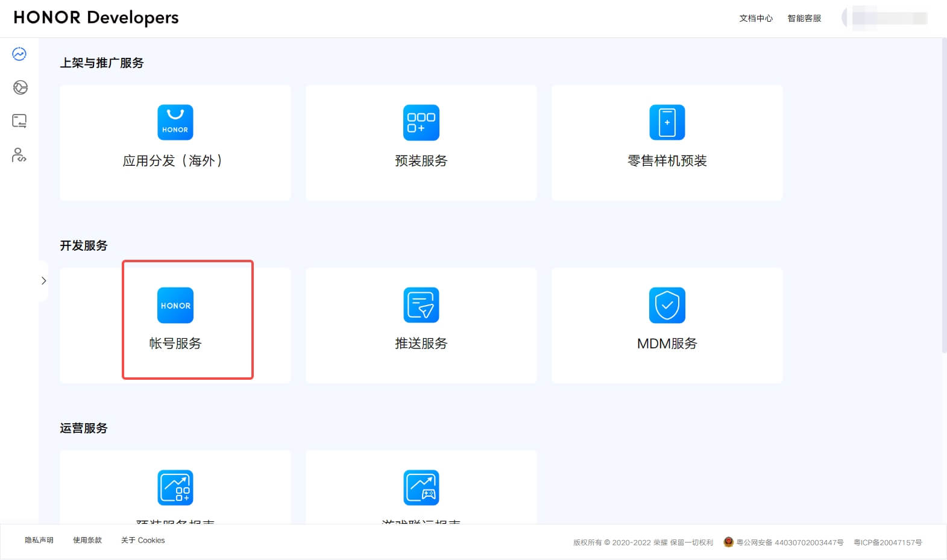Click the sidebar dashboard chart icon

coord(19,54)
